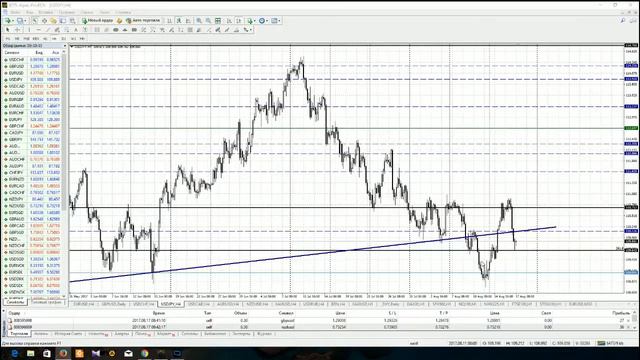Toggle chart shift
Viewport: 640px width, 360px height.
[238, 20]
